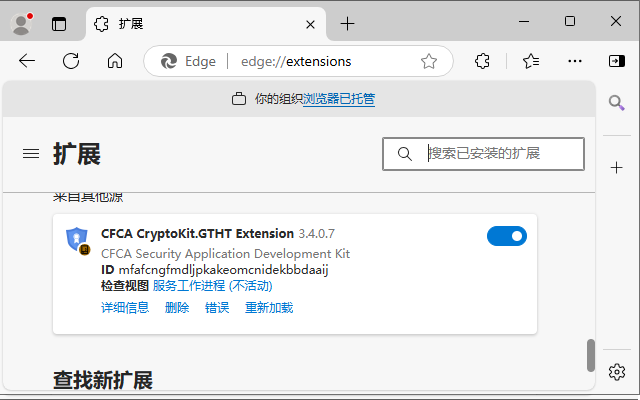This screenshot has width=640, height=400.
Task: Open sidebar settings gear icon
Action: pos(617,372)
